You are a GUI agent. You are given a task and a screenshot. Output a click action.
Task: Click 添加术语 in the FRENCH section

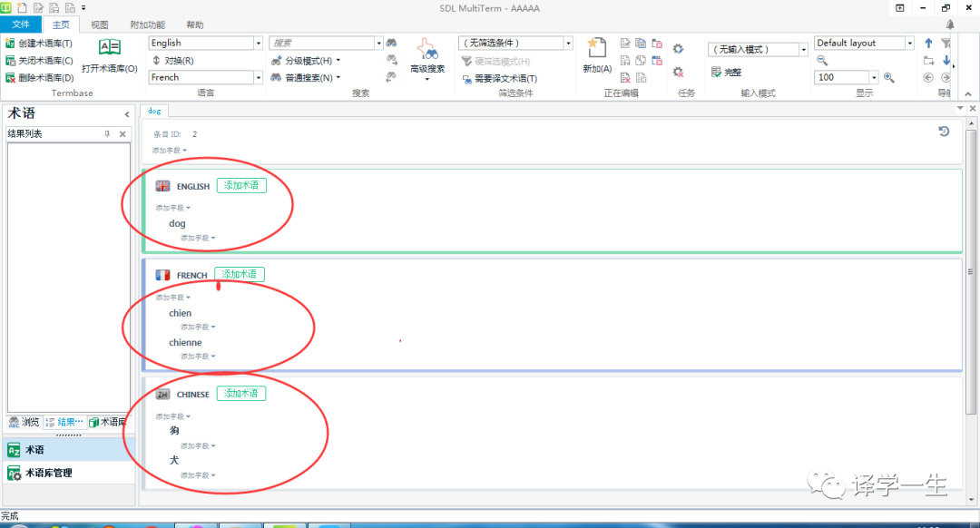click(x=240, y=274)
